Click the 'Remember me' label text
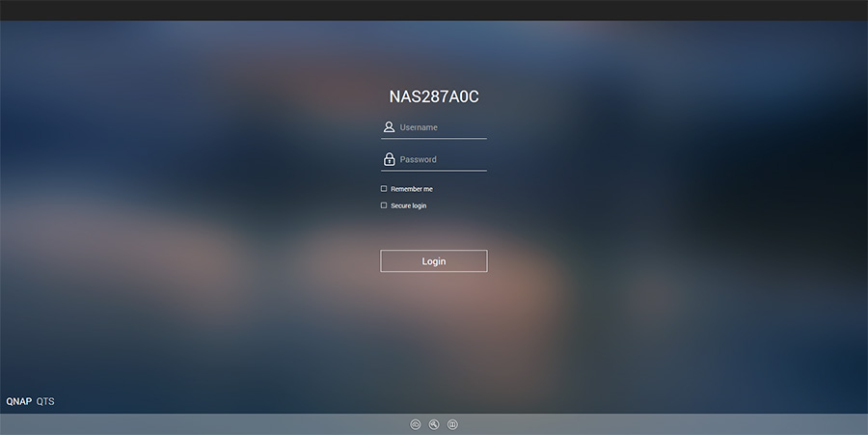 tap(412, 189)
